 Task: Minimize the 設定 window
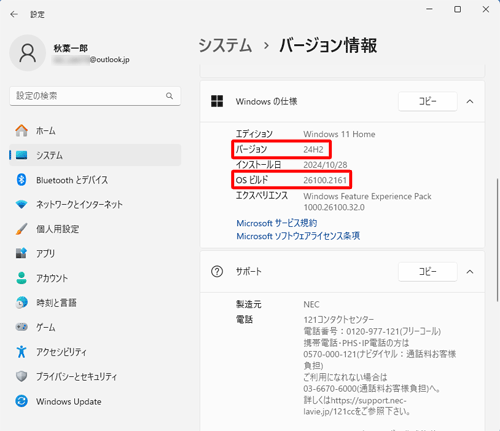click(x=429, y=9)
